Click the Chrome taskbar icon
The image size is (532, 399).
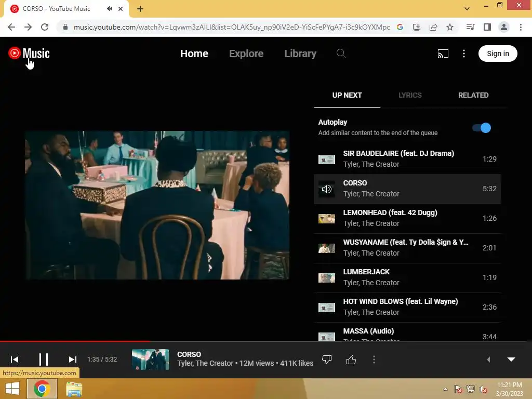42,389
